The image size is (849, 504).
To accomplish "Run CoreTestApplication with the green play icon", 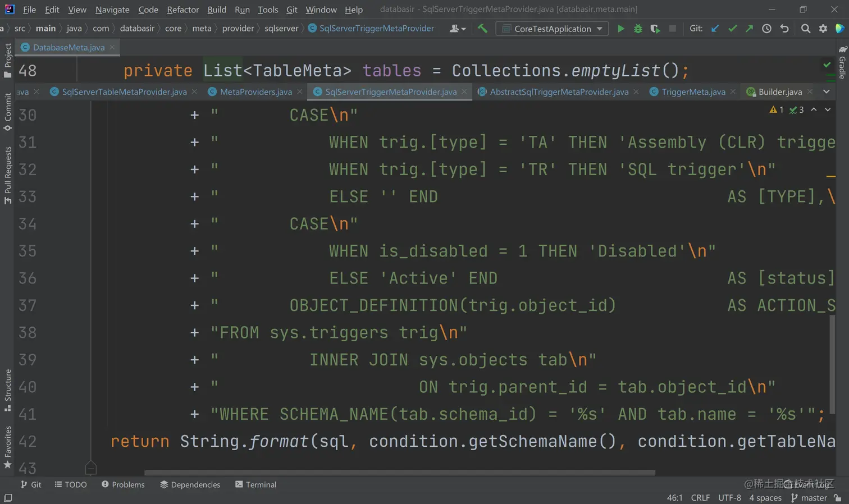I will 620,29.
